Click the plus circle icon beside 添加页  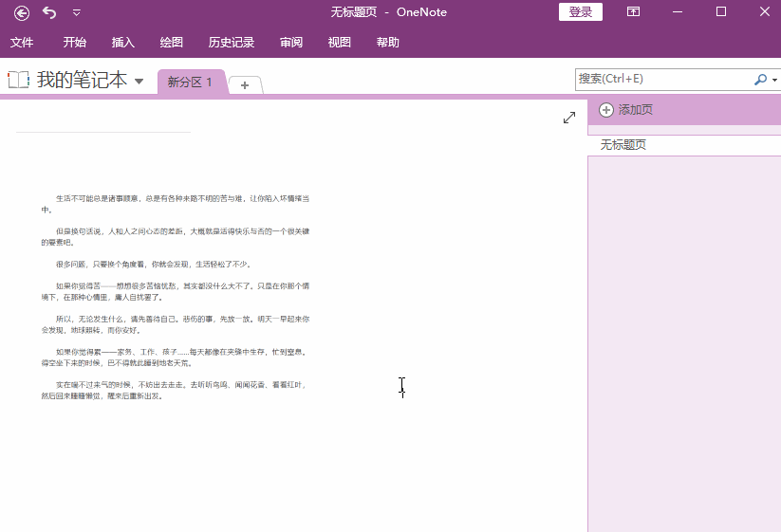coord(606,110)
